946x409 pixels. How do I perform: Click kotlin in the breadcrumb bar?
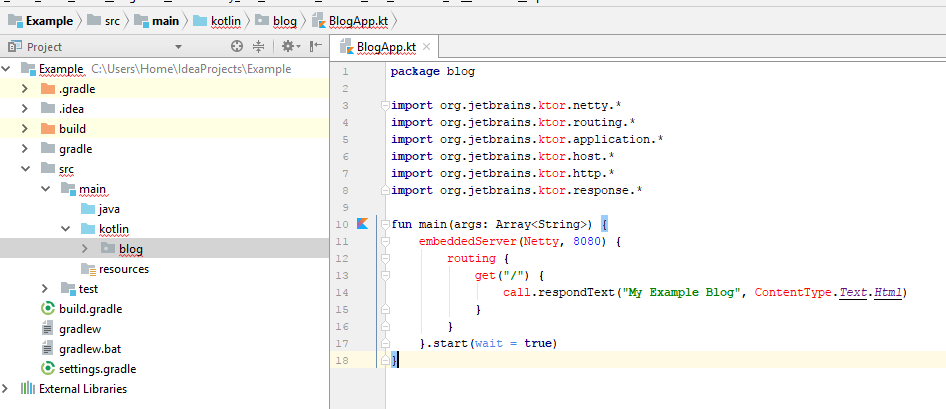[217, 21]
